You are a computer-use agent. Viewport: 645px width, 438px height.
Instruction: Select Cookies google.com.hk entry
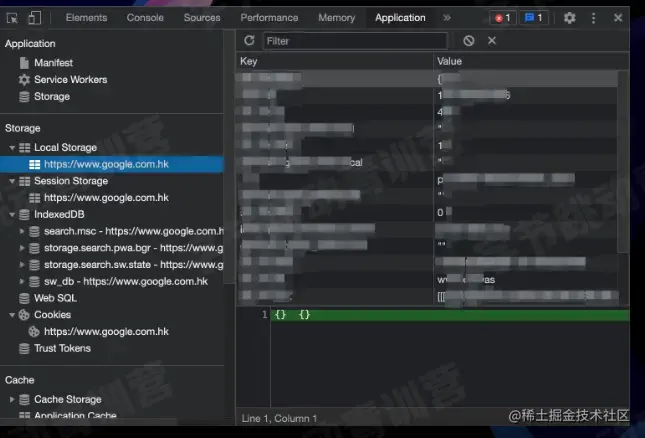(x=106, y=331)
